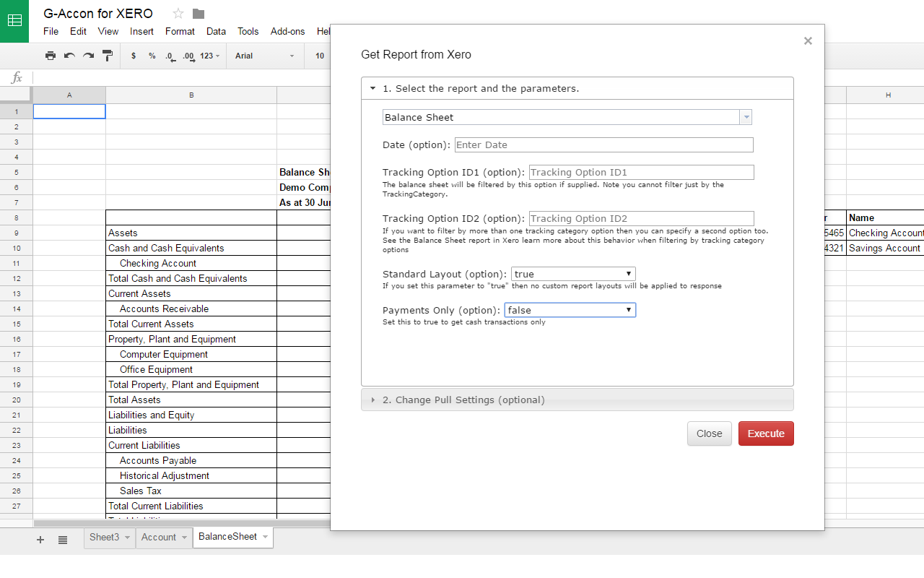The height and width of the screenshot is (578, 924).
Task: Open the Standard Layout dropdown
Action: click(573, 274)
